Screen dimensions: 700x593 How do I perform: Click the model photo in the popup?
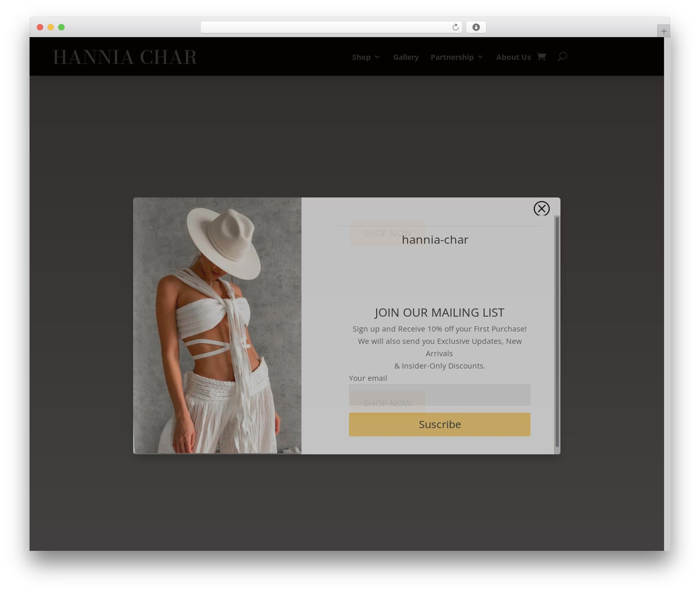click(x=217, y=325)
